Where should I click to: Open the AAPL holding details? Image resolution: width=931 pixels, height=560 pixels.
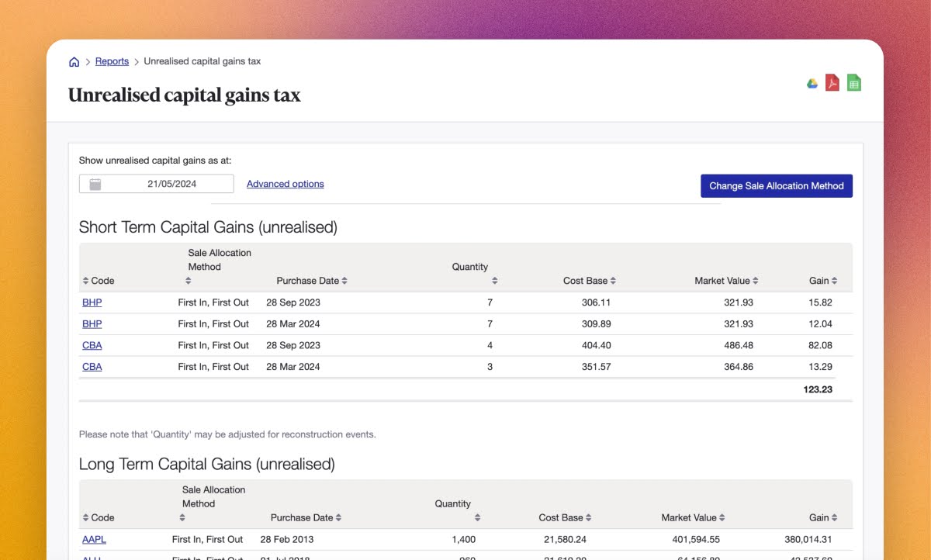94,538
